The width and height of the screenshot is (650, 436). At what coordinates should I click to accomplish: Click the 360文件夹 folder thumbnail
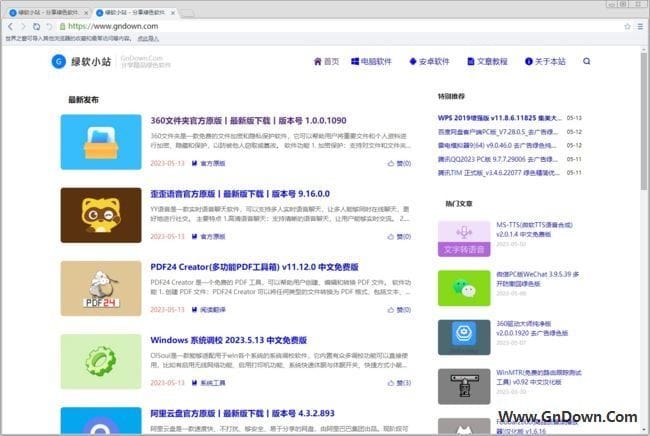pos(101,142)
